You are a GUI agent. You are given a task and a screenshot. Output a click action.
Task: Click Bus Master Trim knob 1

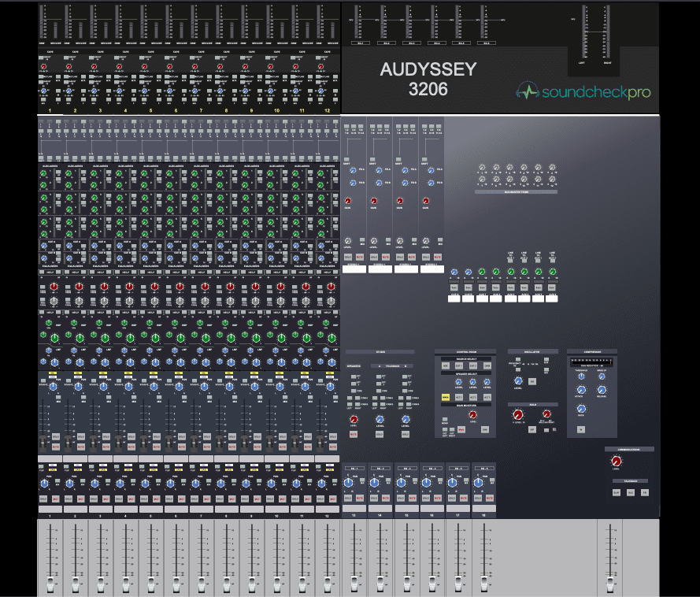482,168
